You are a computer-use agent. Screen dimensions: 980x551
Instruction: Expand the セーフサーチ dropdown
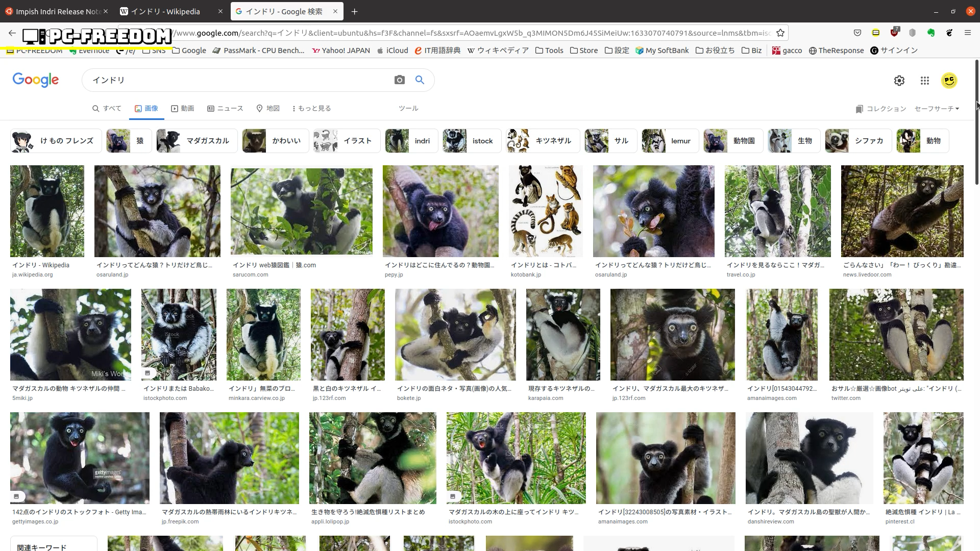coord(937,109)
